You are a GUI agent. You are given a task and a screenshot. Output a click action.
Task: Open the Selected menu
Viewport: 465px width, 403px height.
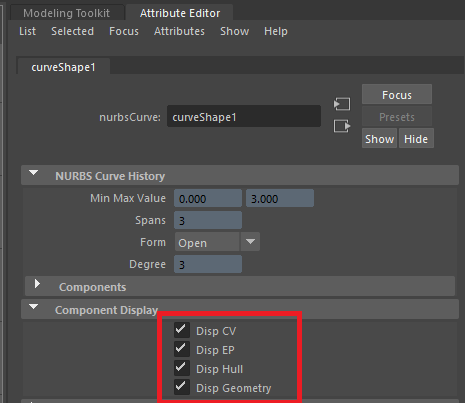72,31
